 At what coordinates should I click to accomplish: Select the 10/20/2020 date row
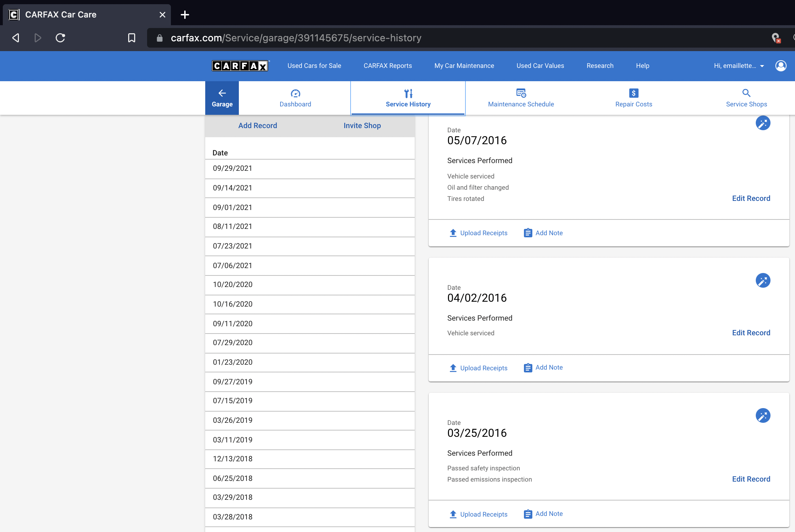(310, 285)
